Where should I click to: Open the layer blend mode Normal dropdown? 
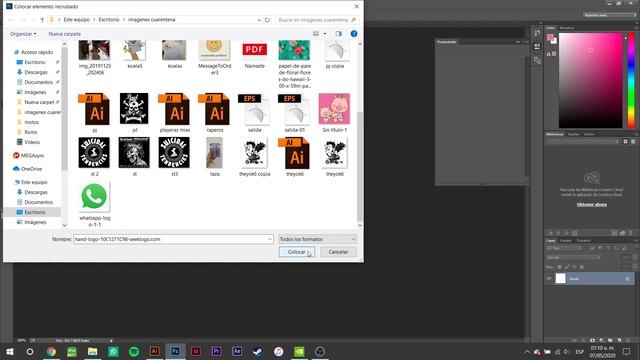point(573,258)
